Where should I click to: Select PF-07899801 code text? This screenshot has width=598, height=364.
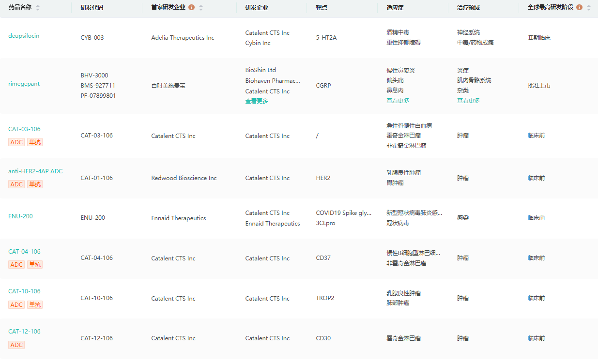pos(98,96)
